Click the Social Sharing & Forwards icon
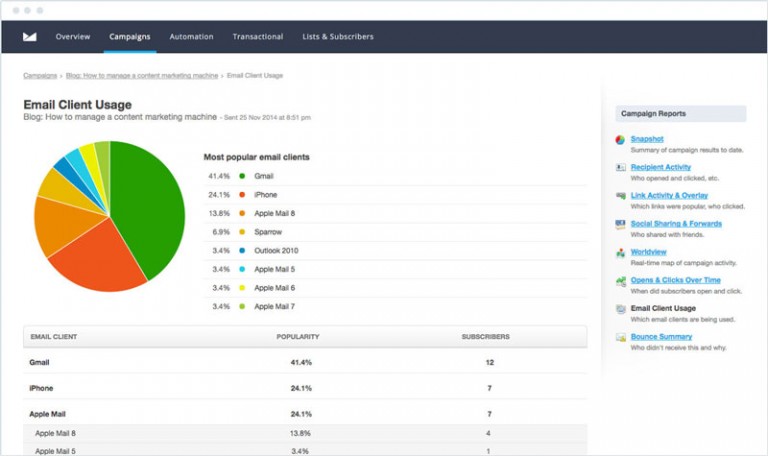 (620, 224)
